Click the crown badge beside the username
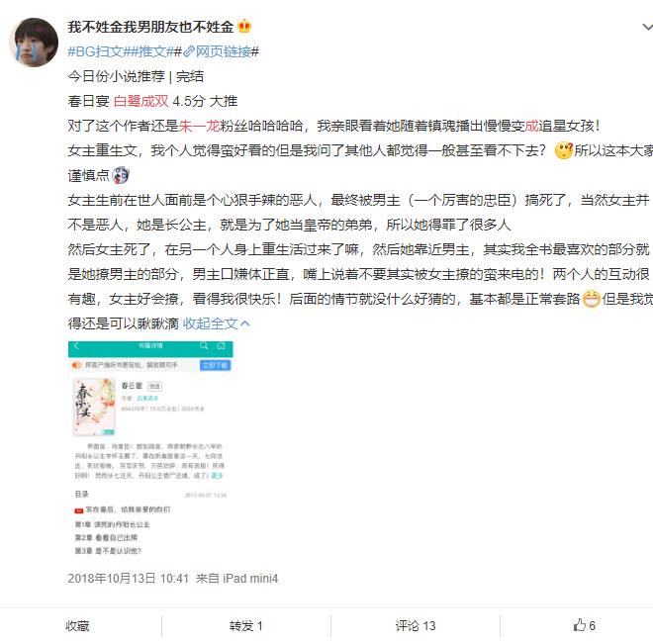Screen dimensions: 653x644 click(244, 27)
